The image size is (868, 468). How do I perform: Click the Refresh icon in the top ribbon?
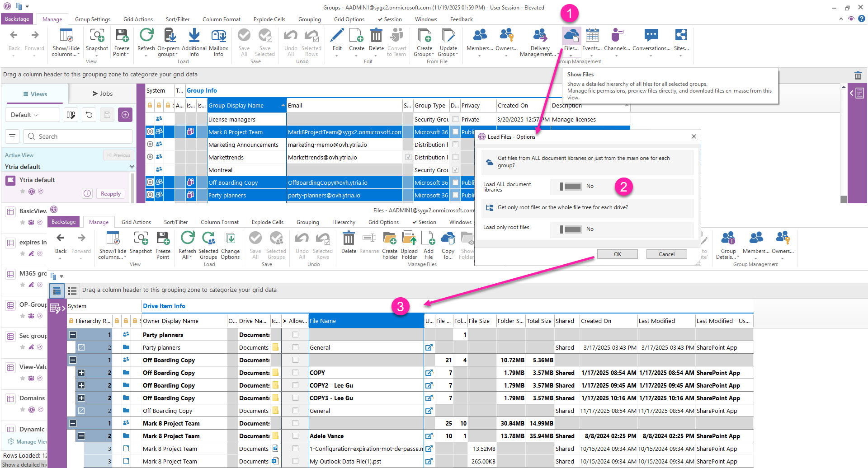(x=146, y=36)
